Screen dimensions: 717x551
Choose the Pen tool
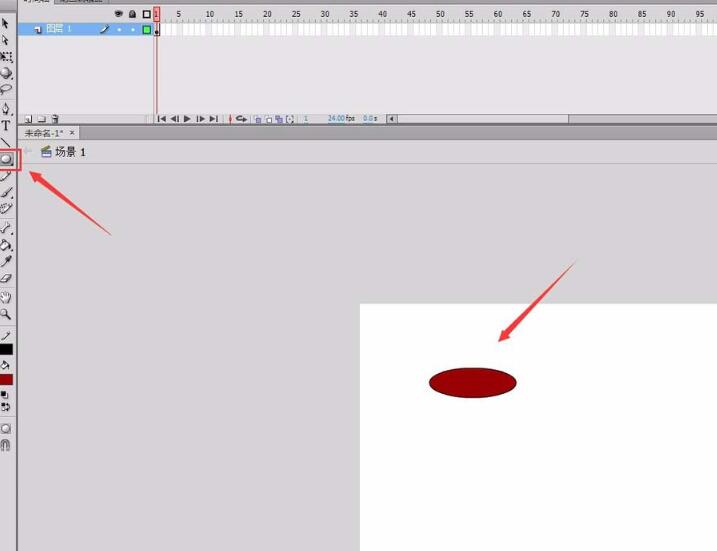(6, 108)
